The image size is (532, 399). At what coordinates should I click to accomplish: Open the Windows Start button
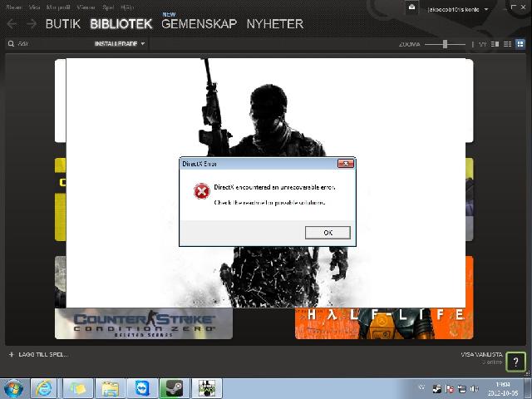tap(13, 389)
